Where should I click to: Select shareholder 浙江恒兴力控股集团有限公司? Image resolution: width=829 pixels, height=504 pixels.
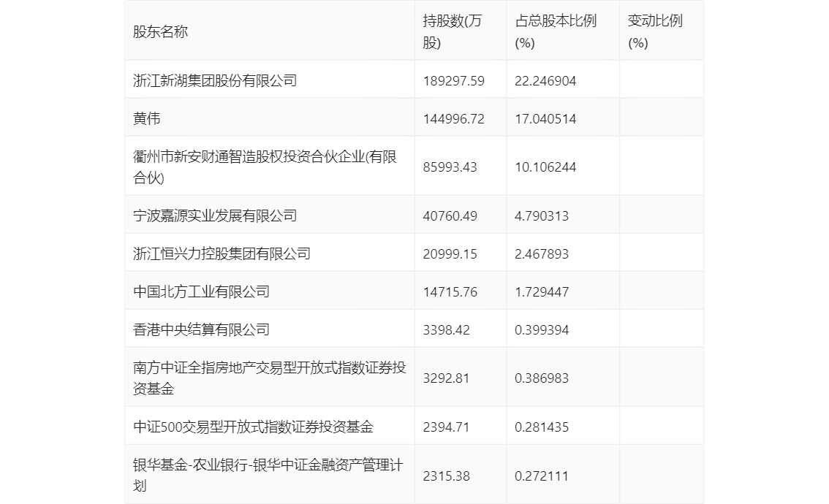(222, 253)
